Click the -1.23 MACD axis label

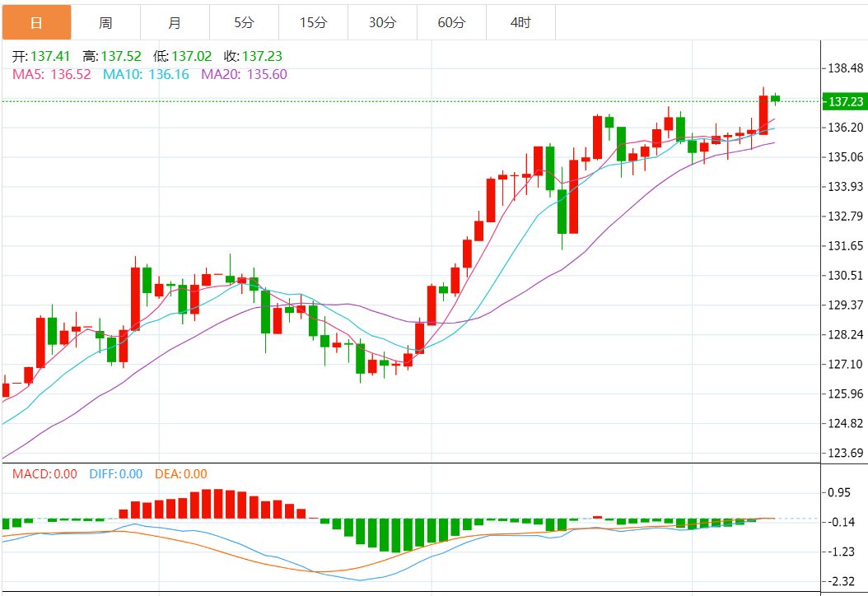point(840,552)
